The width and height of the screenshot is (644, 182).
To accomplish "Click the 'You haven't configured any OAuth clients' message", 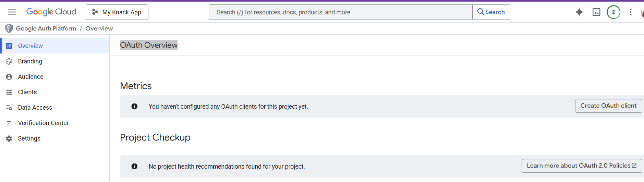I will [228, 107].
